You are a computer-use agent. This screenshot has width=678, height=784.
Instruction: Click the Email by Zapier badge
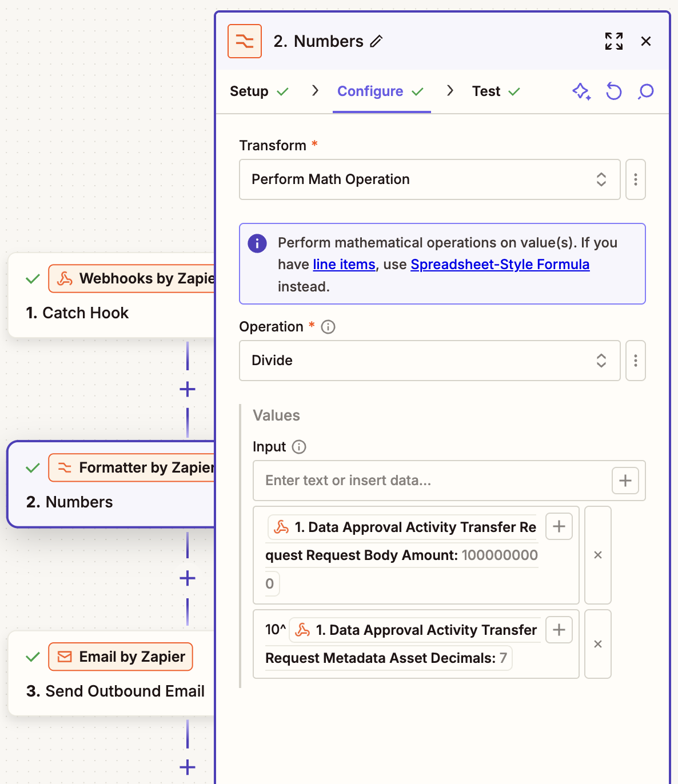121,657
